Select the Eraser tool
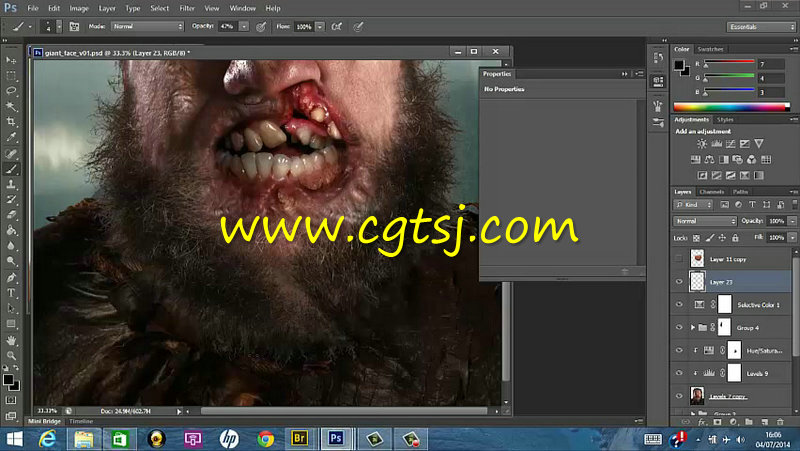Screen dimensions: 800x451 coord(11,215)
